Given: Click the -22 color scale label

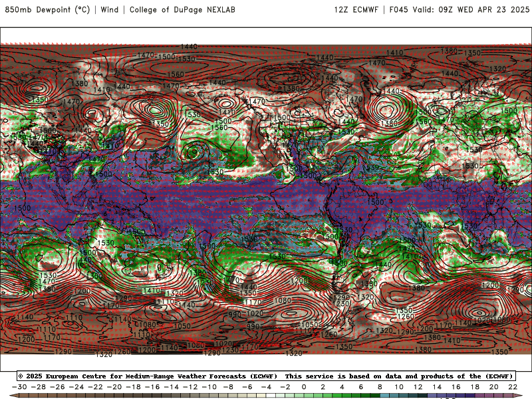Looking at the screenshot, I should 95,387.
